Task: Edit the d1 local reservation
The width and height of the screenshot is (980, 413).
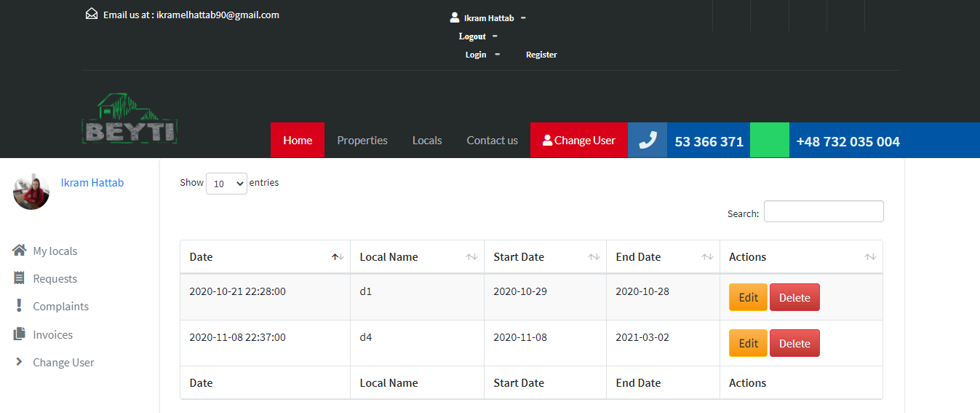Action: click(x=748, y=297)
